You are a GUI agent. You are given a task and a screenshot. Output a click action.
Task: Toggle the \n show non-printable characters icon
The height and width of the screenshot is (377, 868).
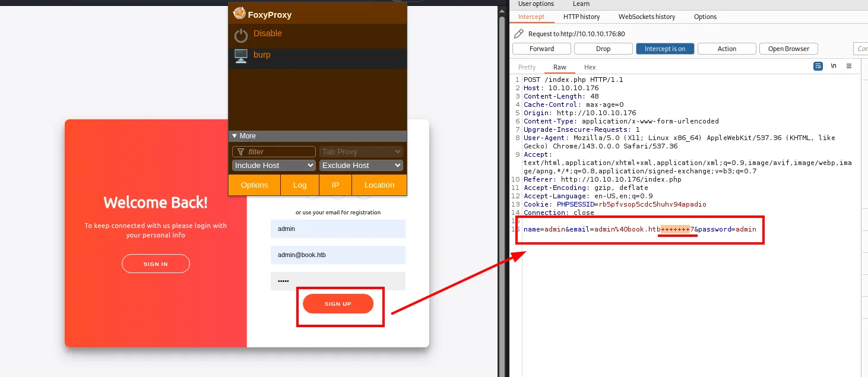pos(834,66)
